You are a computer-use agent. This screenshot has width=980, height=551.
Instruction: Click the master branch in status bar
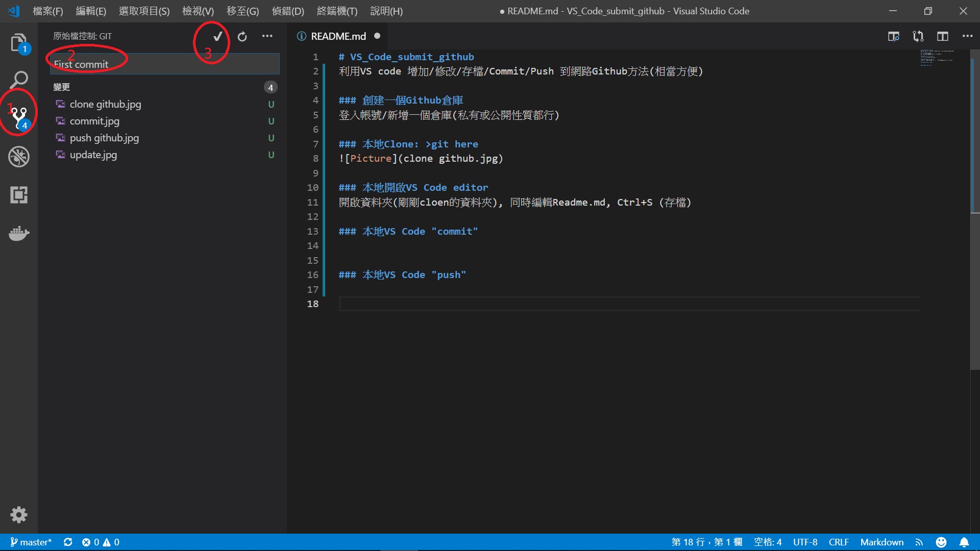(x=31, y=542)
